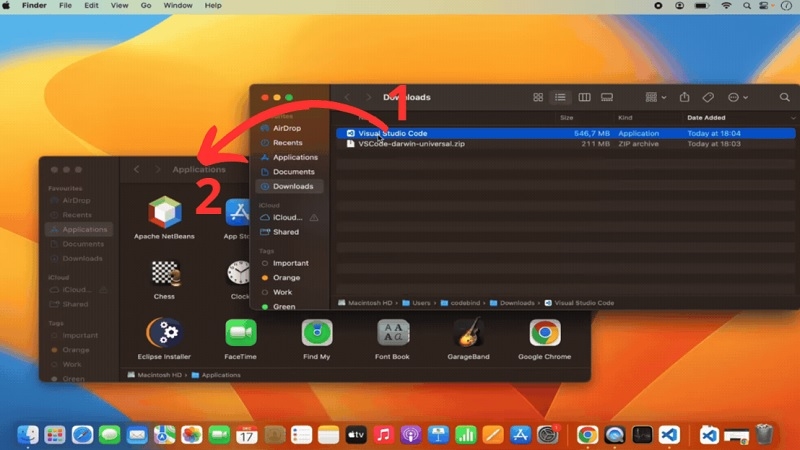The height and width of the screenshot is (450, 800).
Task: Switch Downloads window to list view
Action: click(x=560, y=97)
